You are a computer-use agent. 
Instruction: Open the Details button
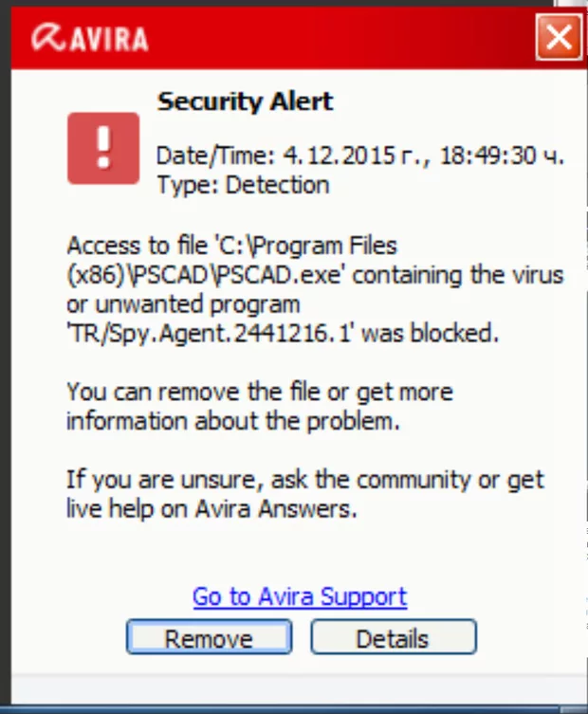pos(393,638)
